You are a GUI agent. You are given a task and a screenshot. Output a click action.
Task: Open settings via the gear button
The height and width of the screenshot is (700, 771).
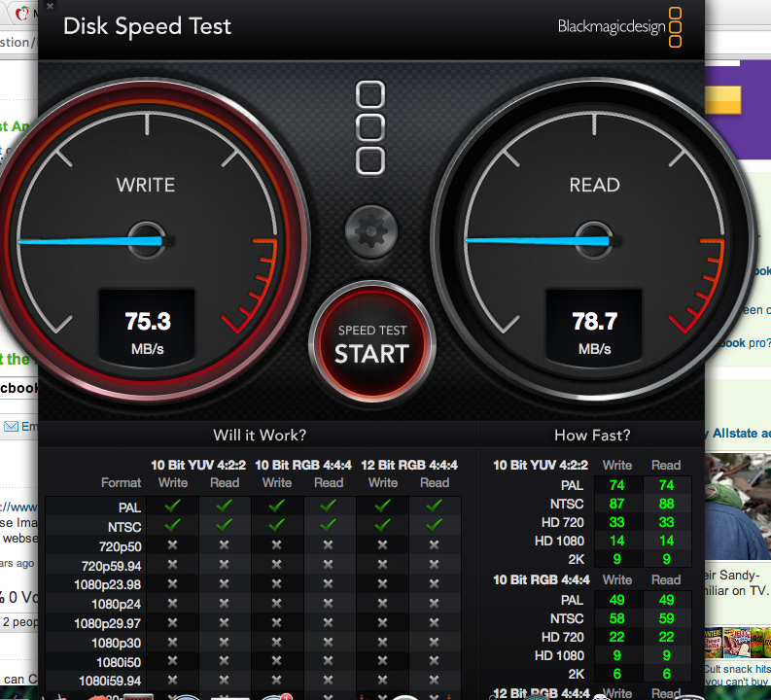click(x=371, y=232)
